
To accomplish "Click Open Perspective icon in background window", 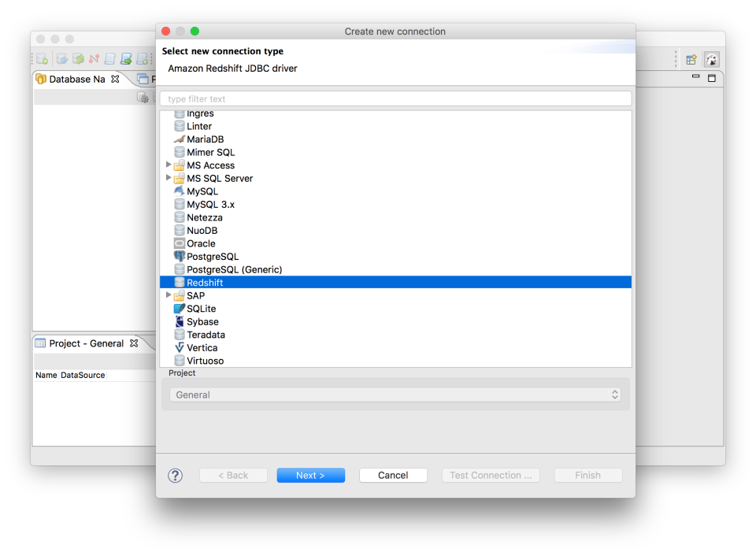I will click(691, 59).
